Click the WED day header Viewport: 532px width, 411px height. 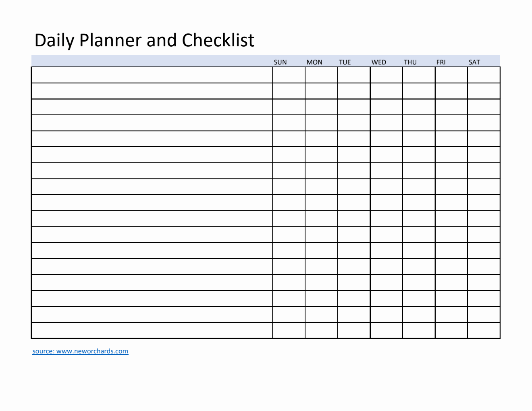[378, 62]
